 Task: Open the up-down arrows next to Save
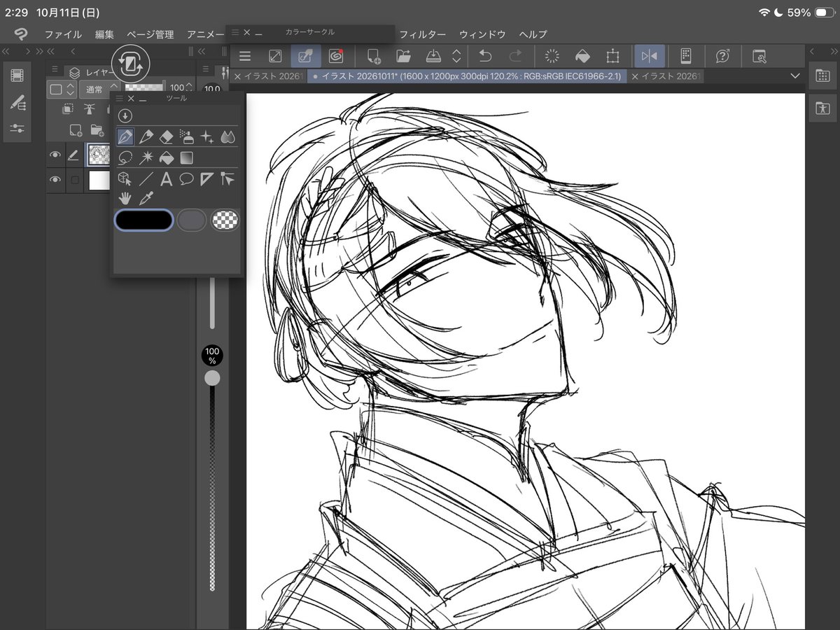[x=456, y=57]
